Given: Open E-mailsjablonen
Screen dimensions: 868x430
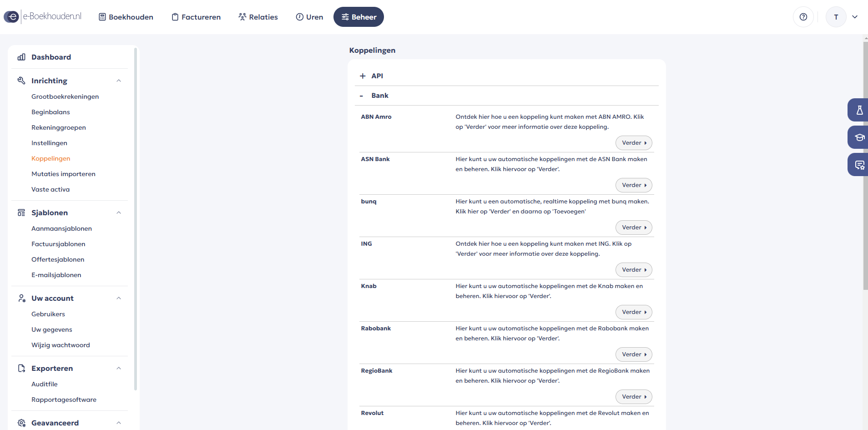Looking at the screenshot, I should 56,275.
